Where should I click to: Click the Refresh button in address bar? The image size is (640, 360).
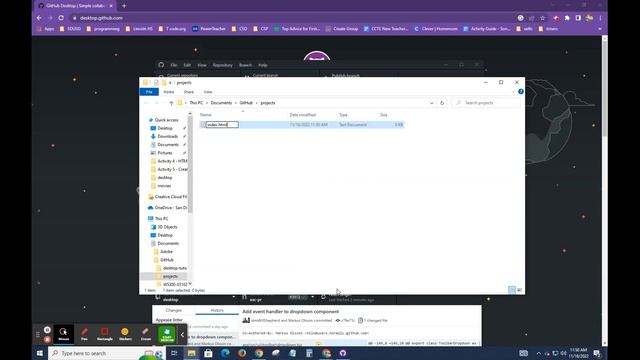442,103
